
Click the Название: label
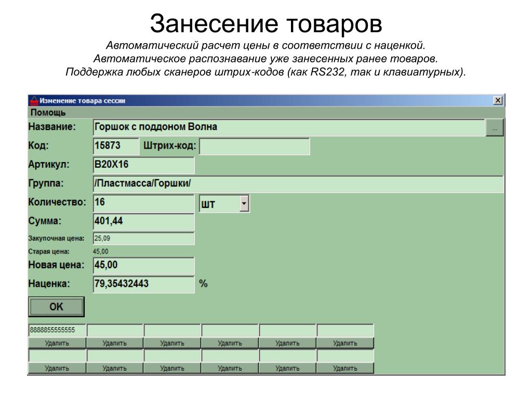[52, 127]
